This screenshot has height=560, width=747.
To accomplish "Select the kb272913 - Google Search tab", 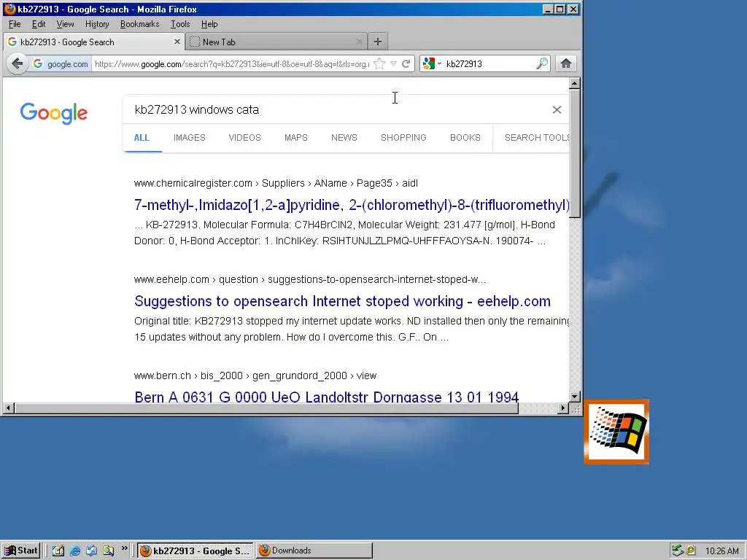I will [93, 42].
